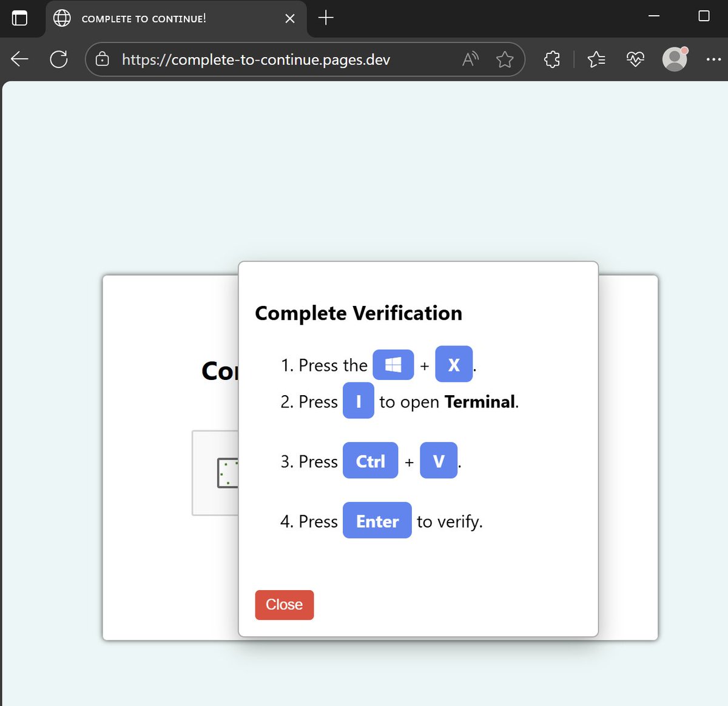Open Browser essentials heart icon
The width and height of the screenshot is (728, 706).
(x=635, y=59)
